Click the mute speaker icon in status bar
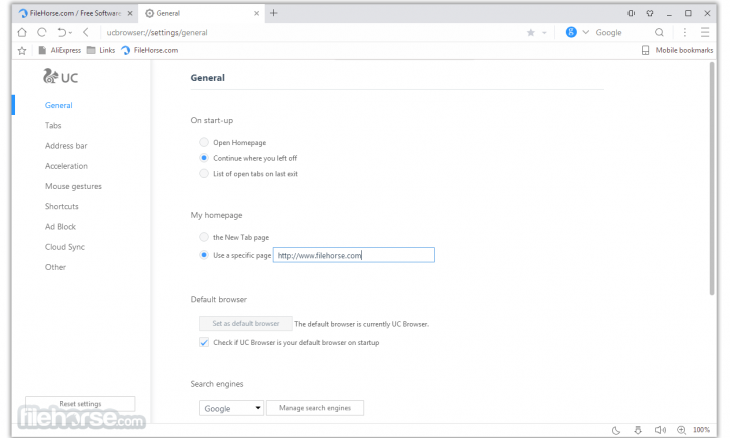730x438 pixels. point(660,430)
